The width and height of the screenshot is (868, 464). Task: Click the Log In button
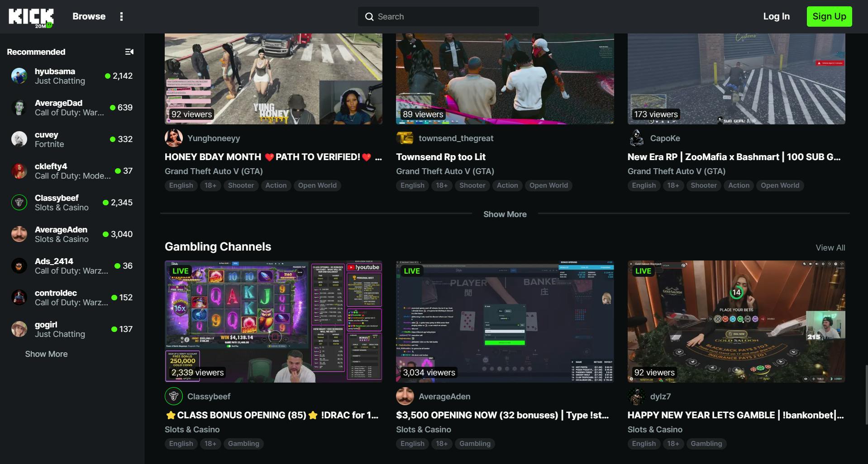pos(776,17)
